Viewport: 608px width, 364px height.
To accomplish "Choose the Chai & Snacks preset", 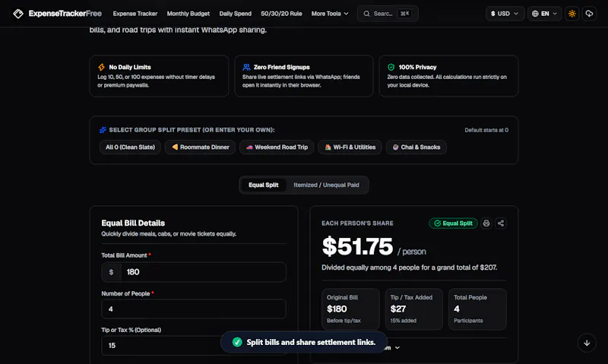I will click(416, 147).
